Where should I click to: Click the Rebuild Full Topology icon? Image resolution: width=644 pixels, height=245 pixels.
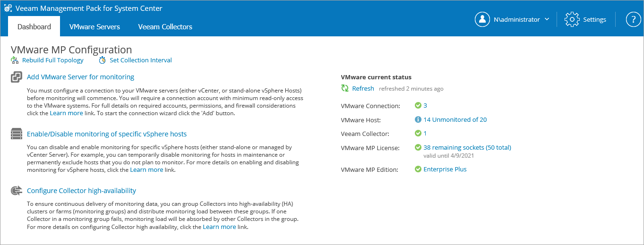(15, 60)
